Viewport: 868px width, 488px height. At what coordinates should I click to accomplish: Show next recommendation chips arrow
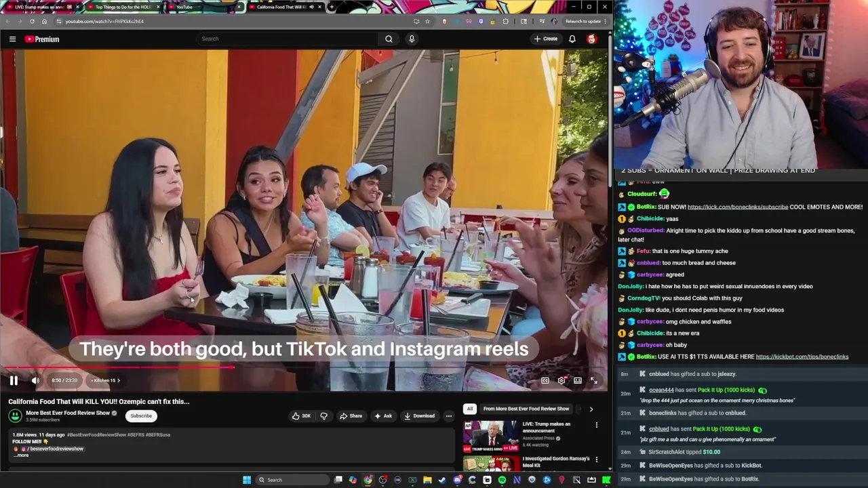(x=591, y=409)
